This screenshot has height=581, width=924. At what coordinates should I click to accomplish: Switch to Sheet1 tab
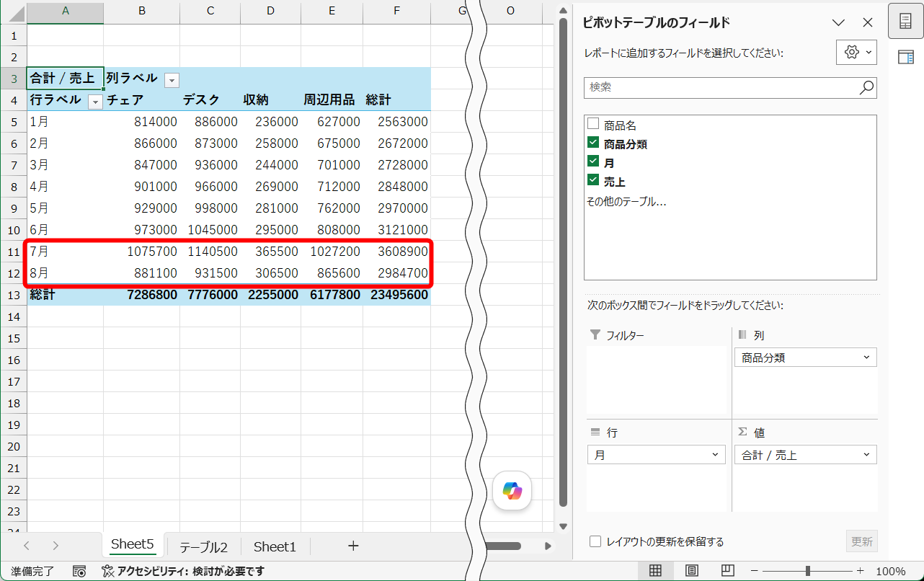(x=275, y=546)
